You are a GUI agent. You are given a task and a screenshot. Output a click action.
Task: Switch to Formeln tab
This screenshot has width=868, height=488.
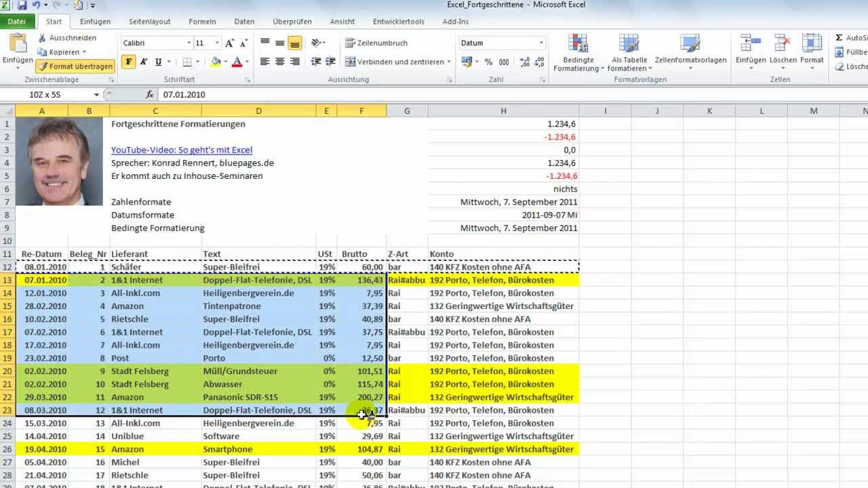click(x=202, y=22)
